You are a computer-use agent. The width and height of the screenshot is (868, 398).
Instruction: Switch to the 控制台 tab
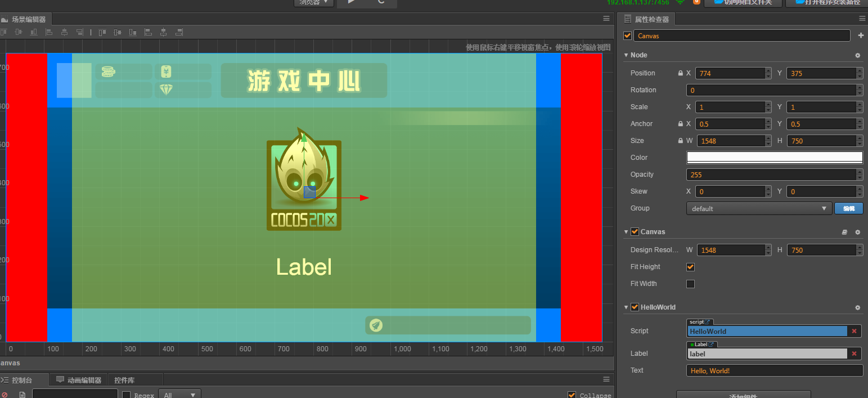pyautogui.click(x=24, y=380)
